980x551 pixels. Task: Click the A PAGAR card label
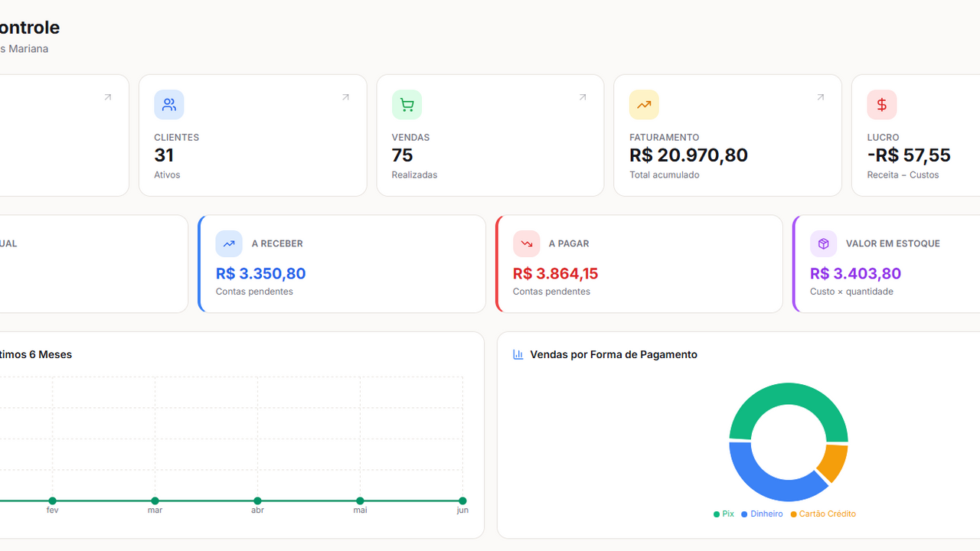(x=569, y=243)
